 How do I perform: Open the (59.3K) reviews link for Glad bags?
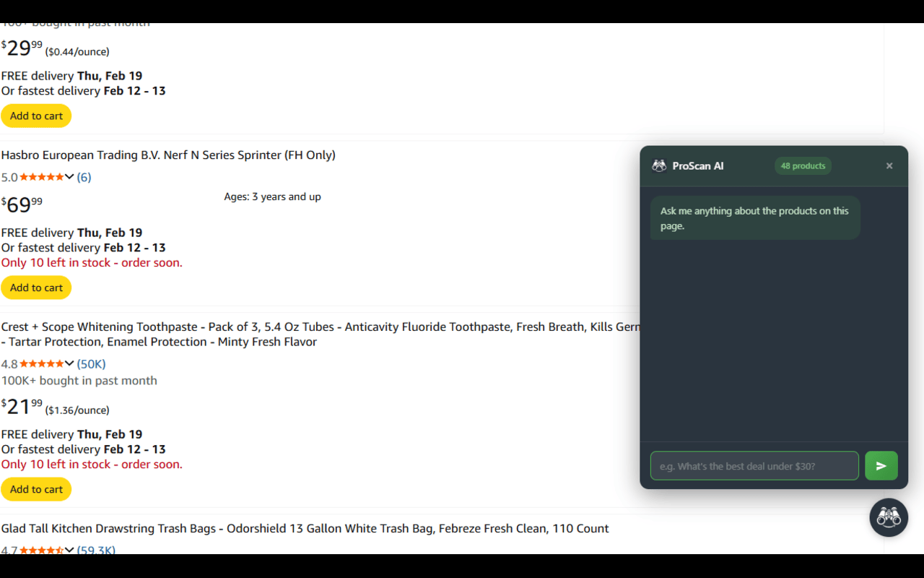pyautogui.click(x=96, y=550)
